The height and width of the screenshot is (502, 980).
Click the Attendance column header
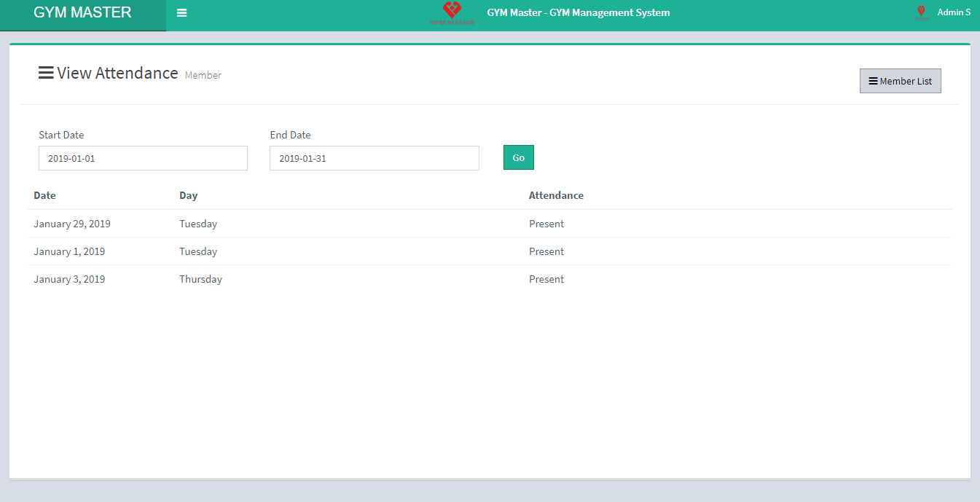[556, 195]
